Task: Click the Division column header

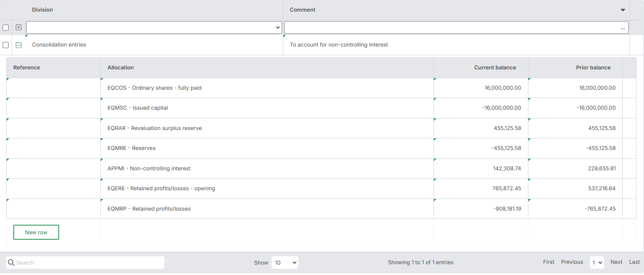Action: [x=42, y=10]
